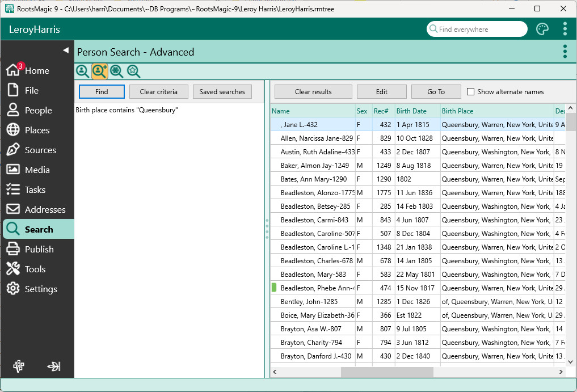Enable Show alternate names checkbox
This screenshot has height=392, width=577.
470,92
